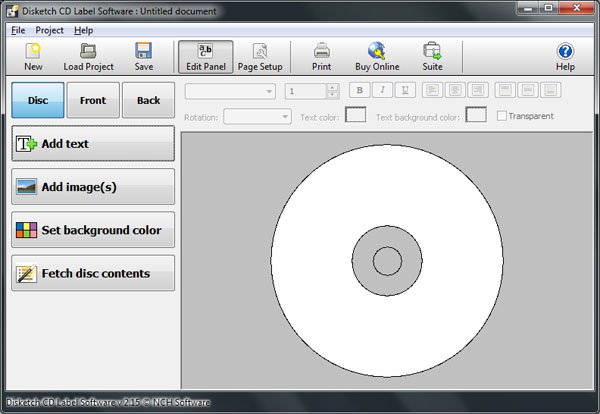Align text to middle vertically
Image resolution: width=600 pixels, height=414 pixels.
528,90
